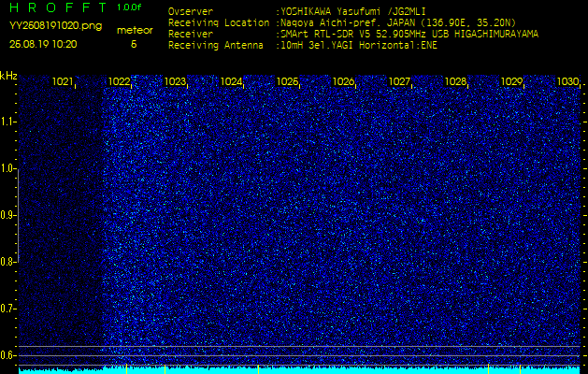The width and height of the screenshot is (588, 374).
Task: Click the gray frequency range bar beside the 0.9 label
Action: [x=19, y=215]
